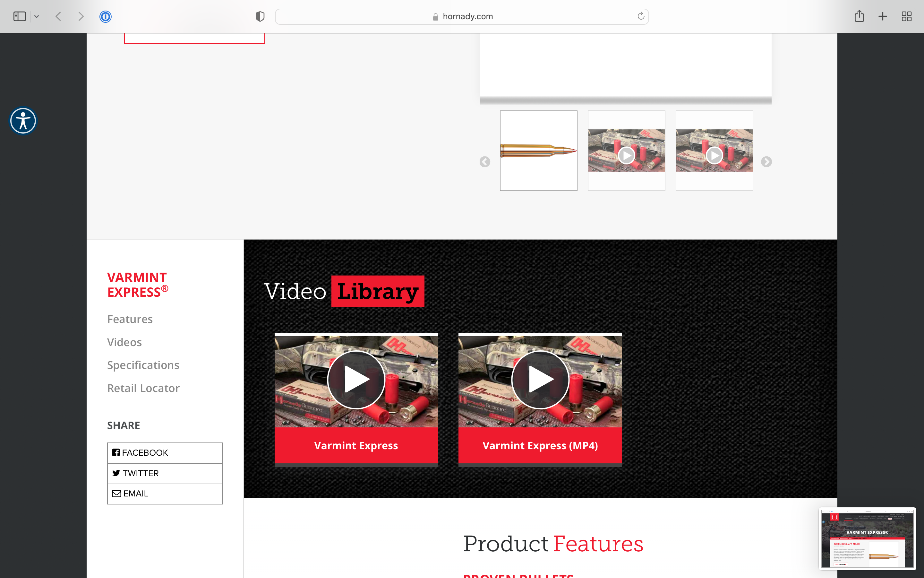924x578 pixels.
Task: Select the bullet cartridge image thumbnail
Action: [x=538, y=151]
